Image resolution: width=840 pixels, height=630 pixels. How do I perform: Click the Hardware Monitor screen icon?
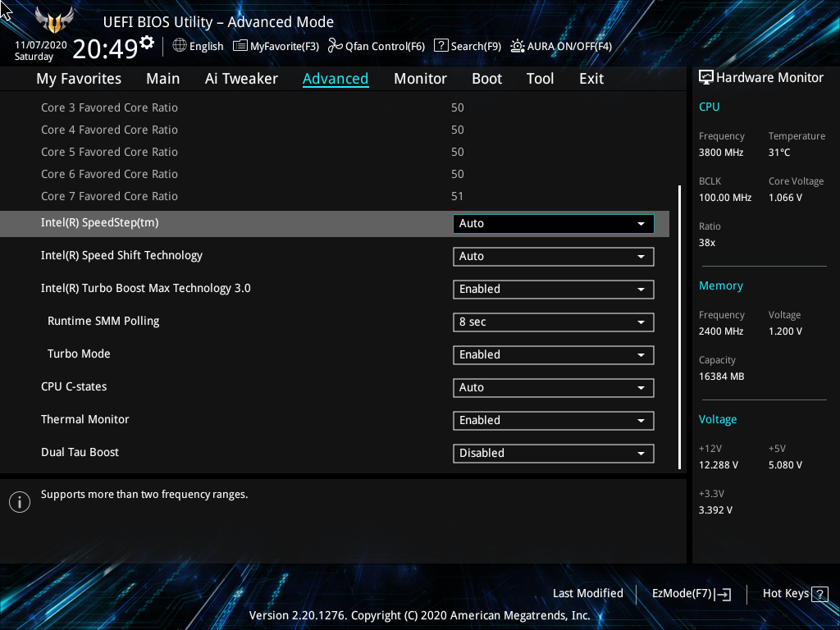706,78
